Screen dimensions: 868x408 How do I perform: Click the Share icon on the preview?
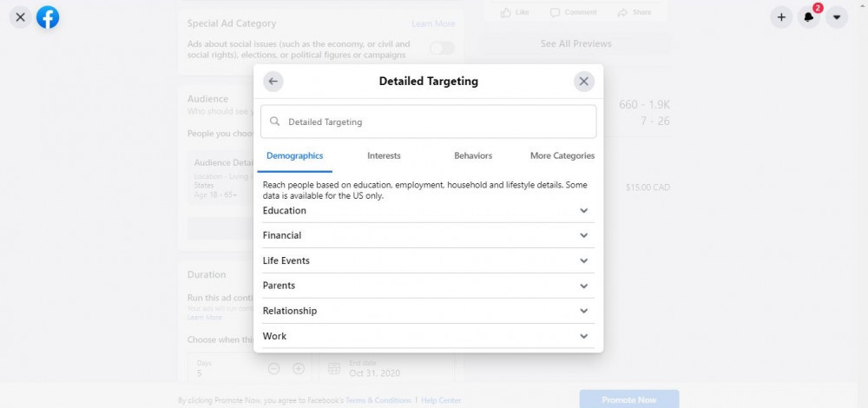point(622,12)
